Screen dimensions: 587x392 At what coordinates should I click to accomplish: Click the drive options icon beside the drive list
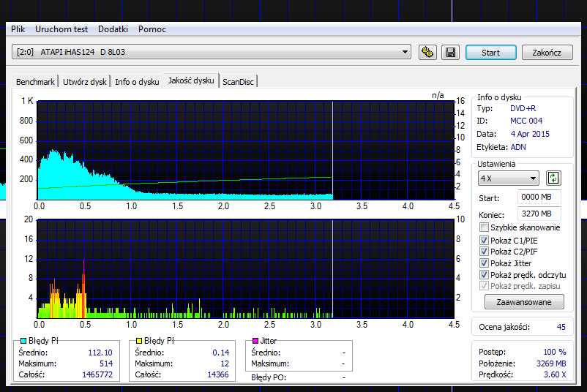pyautogui.click(x=427, y=53)
